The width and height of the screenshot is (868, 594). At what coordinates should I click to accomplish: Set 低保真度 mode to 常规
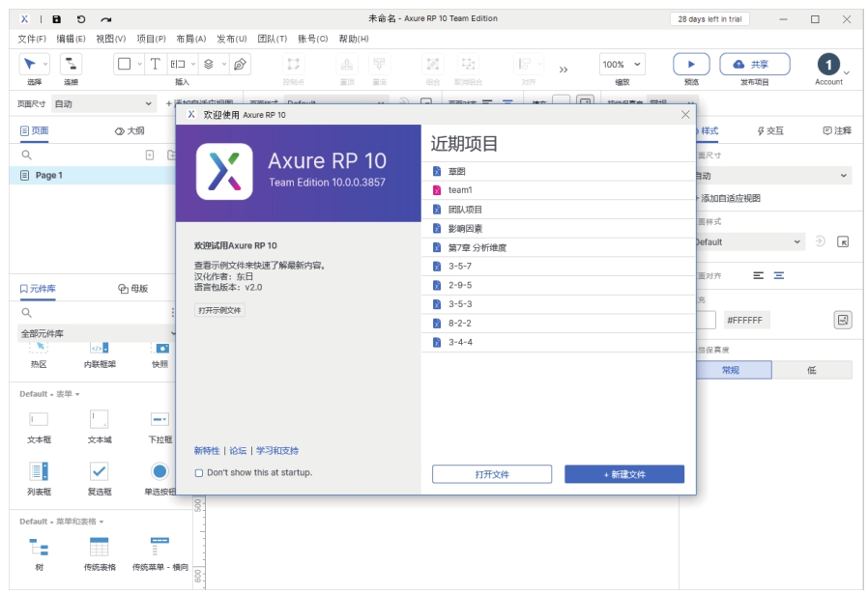pos(731,370)
